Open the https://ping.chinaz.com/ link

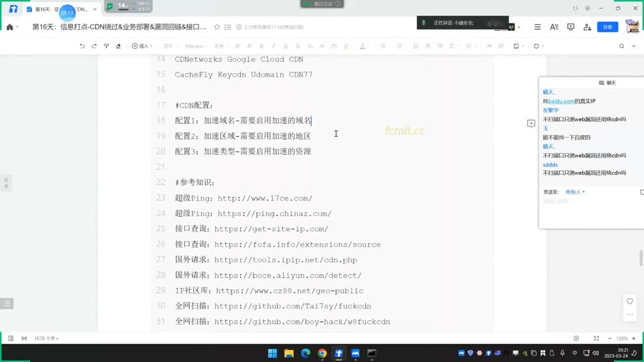[274, 214]
